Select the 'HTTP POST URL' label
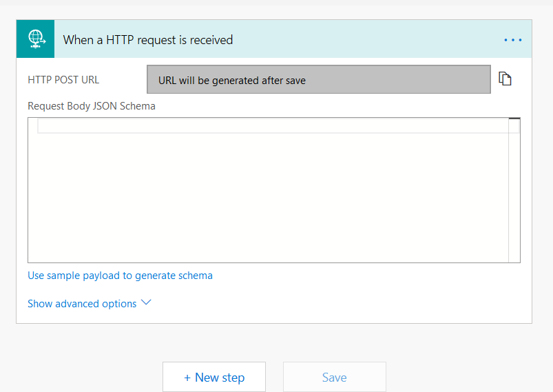 (63, 80)
